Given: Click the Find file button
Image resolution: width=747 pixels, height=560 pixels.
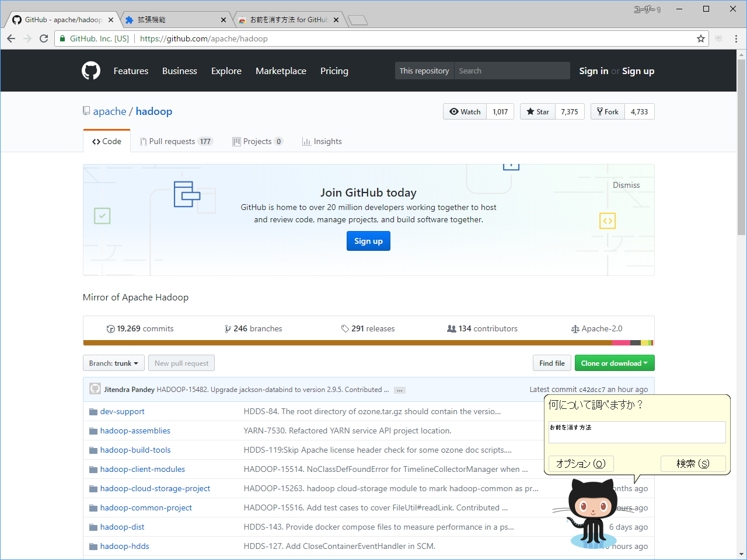Looking at the screenshot, I should 552,363.
